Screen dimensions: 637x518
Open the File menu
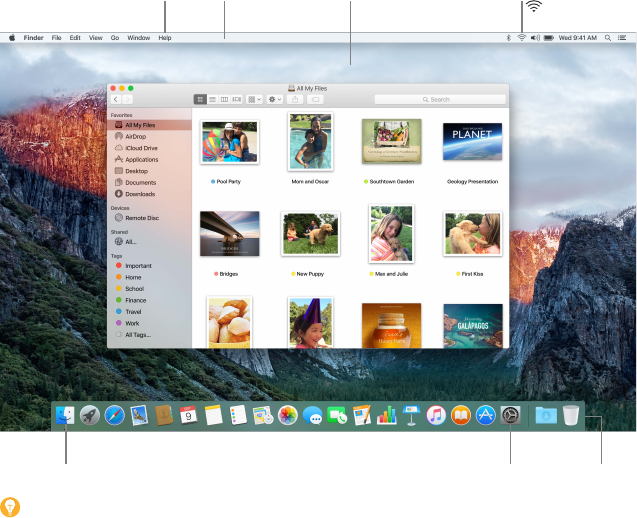click(x=57, y=37)
